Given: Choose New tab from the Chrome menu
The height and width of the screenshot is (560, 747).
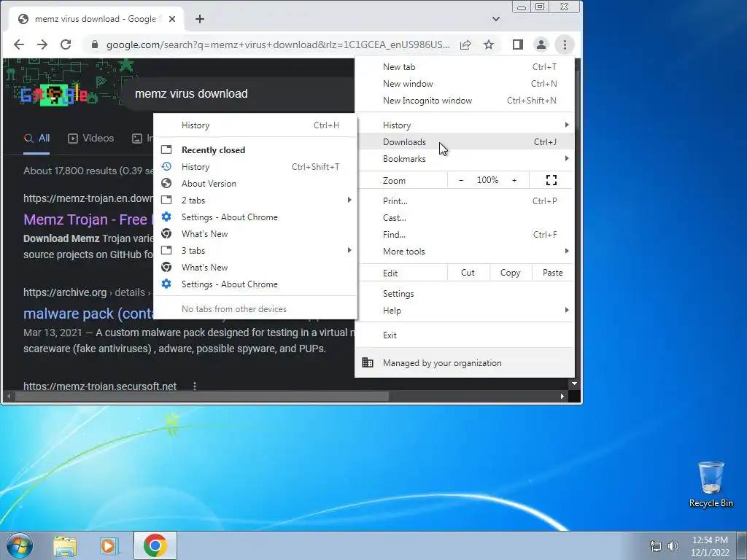Looking at the screenshot, I should point(465,67).
